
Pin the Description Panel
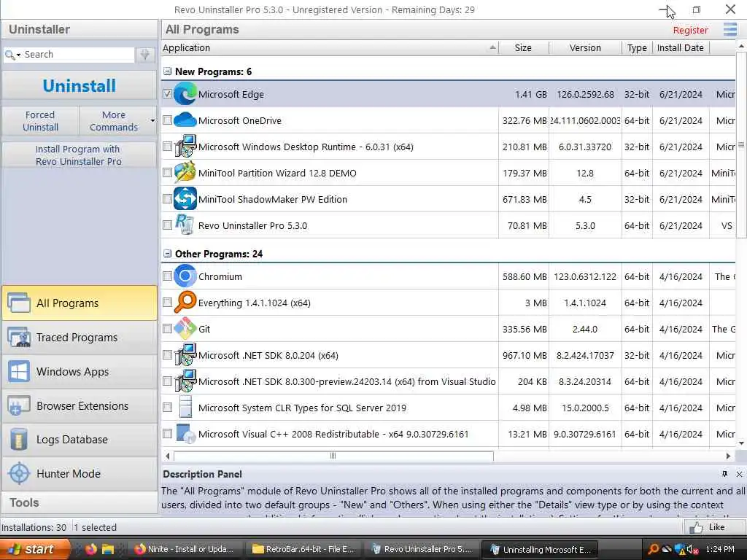pos(724,474)
